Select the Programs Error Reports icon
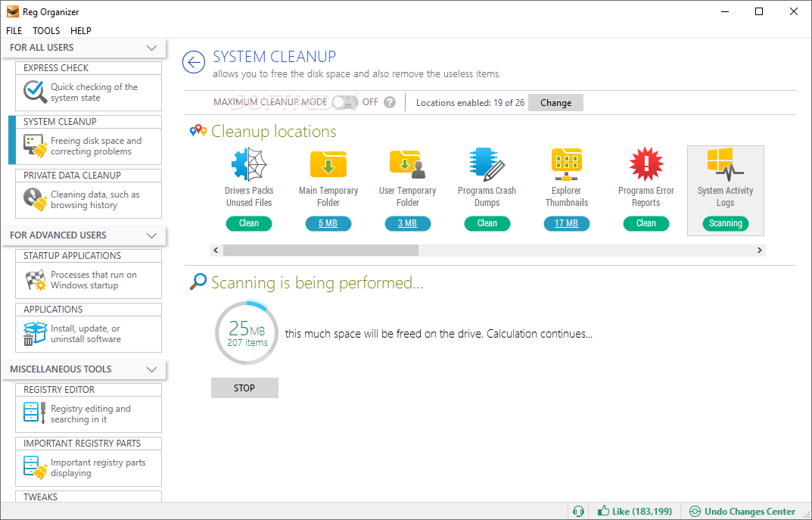Viewport: 812px width, 520px height. click(x=646, y=164)
